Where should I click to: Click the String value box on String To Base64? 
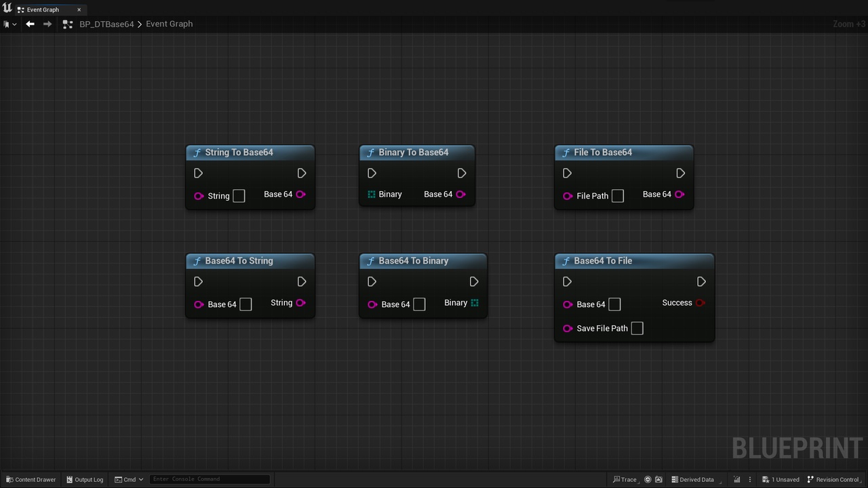tap(239, 196)
